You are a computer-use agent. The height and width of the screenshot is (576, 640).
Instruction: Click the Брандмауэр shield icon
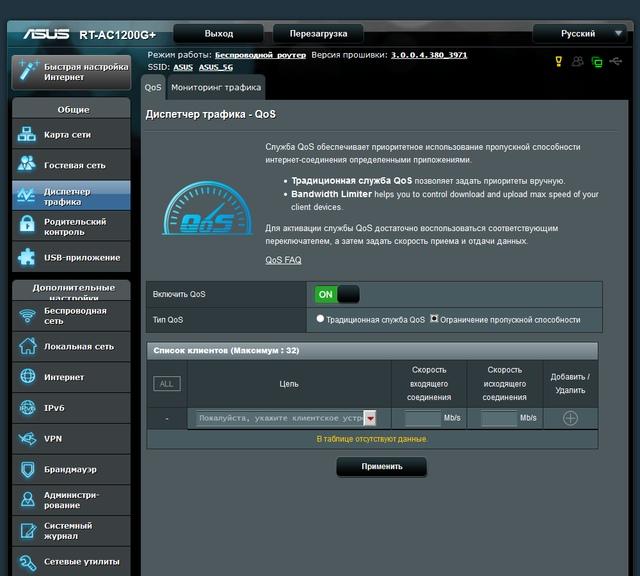point(28,469)
